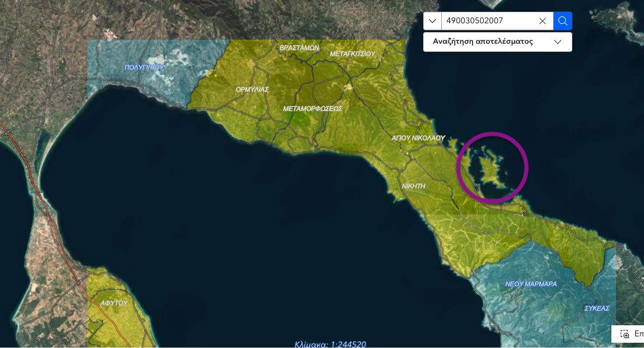
Task: Click the ΝΕΟΥ ΜΑΡΜΑΡΑ region label
Action: click(x=531, y=284)
